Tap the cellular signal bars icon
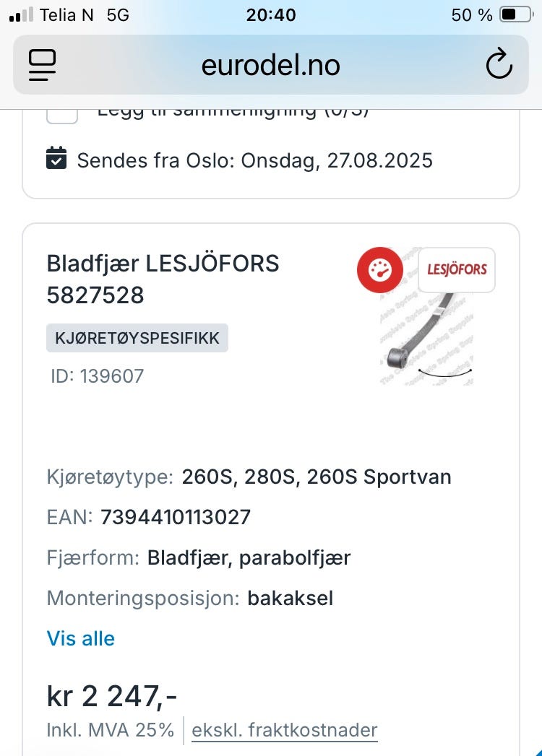 [22, 15]
